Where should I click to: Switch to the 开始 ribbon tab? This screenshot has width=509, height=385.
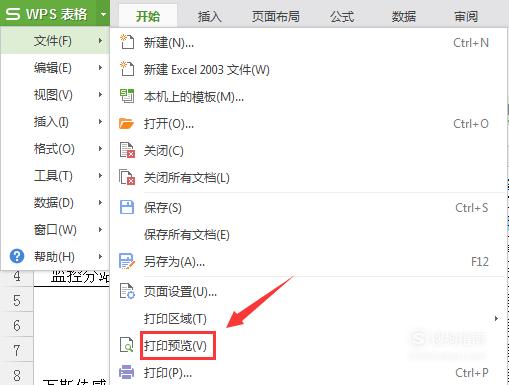[x=148, y=16]
